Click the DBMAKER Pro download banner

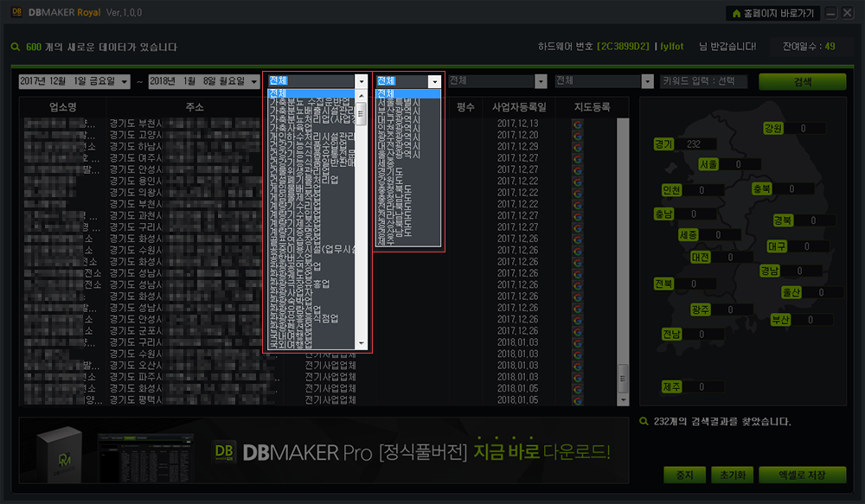click(324, 450)
